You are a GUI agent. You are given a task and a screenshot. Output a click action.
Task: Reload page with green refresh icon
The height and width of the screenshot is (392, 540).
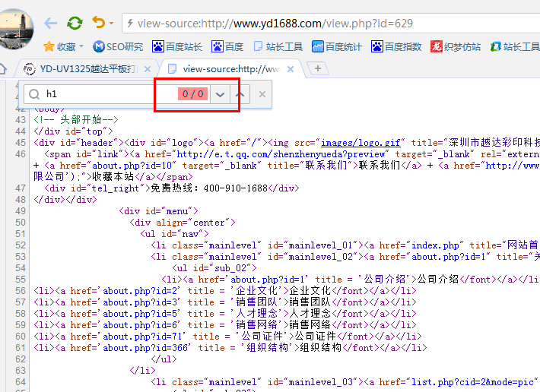pos(75,24)
